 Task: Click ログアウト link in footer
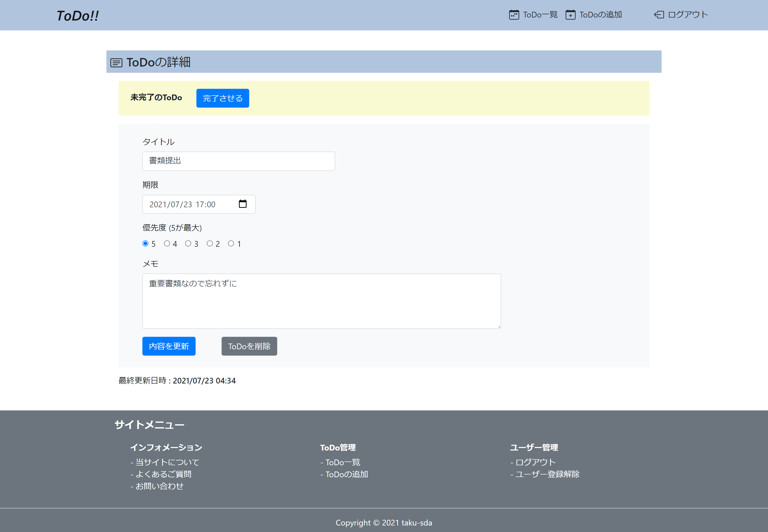tap(535, 462)
